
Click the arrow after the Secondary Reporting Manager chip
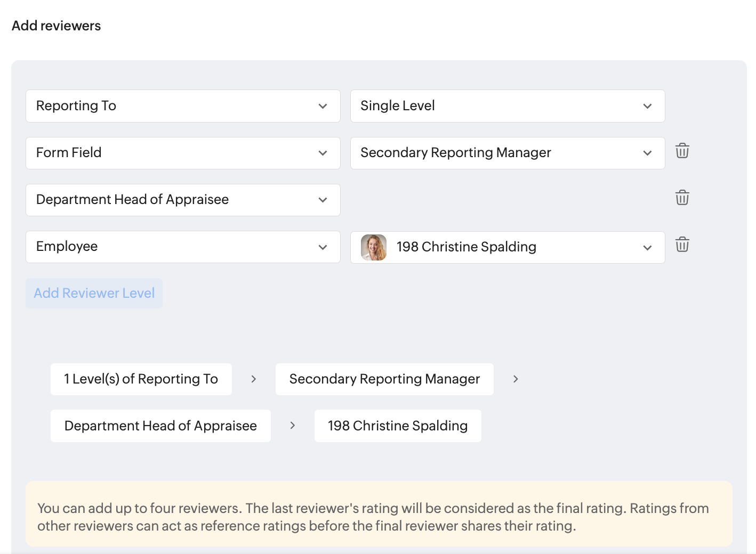[x=516, y=379]
